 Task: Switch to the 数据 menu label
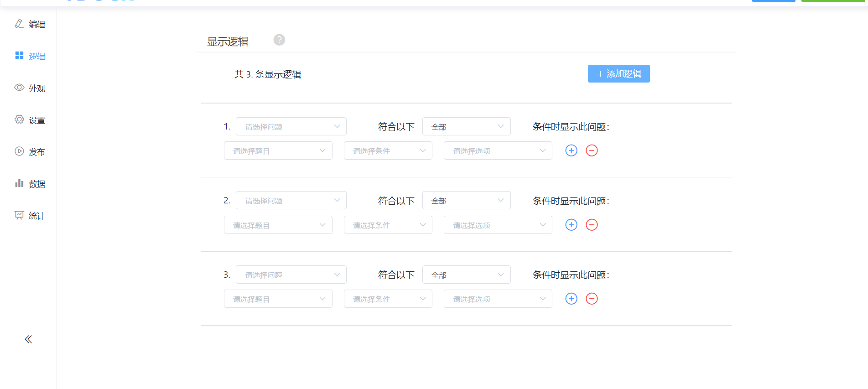(37, 184)
